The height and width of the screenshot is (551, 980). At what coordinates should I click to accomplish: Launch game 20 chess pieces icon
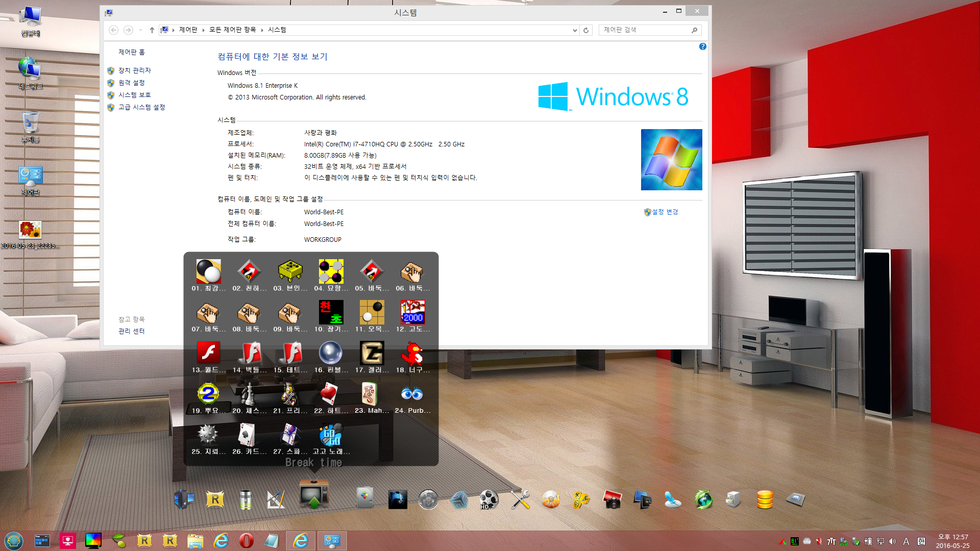(x=250, y=394)
